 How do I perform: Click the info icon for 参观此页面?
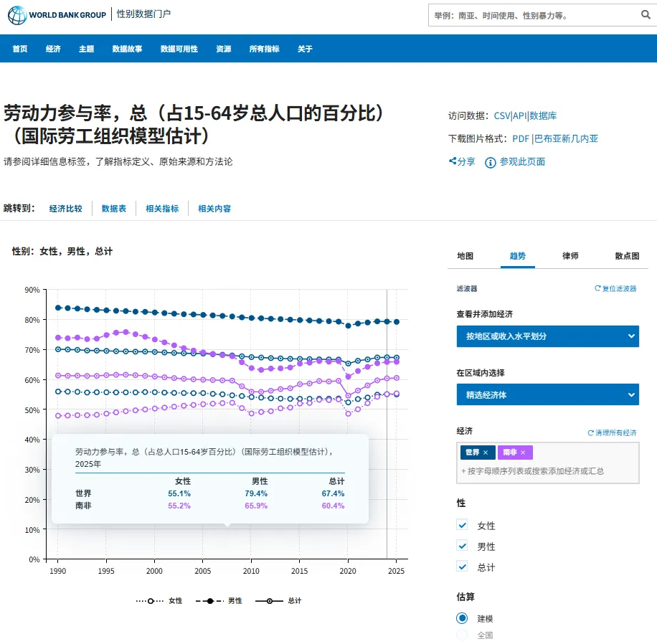(490, 162)
